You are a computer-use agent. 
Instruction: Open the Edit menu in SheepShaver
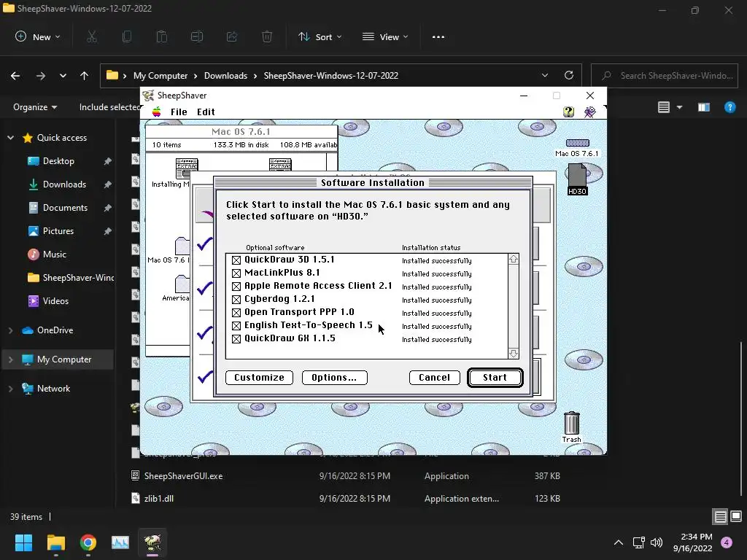(206, 112)
